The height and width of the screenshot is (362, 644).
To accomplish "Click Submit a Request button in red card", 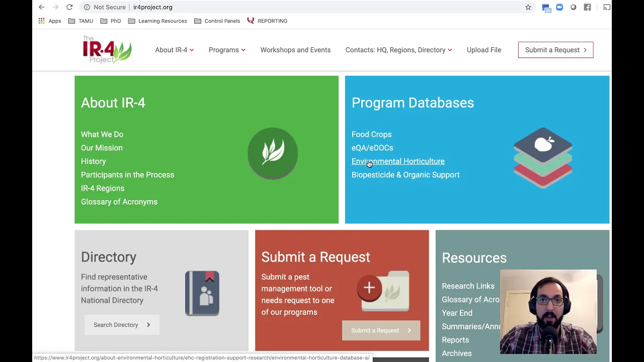I will point(381,330).
